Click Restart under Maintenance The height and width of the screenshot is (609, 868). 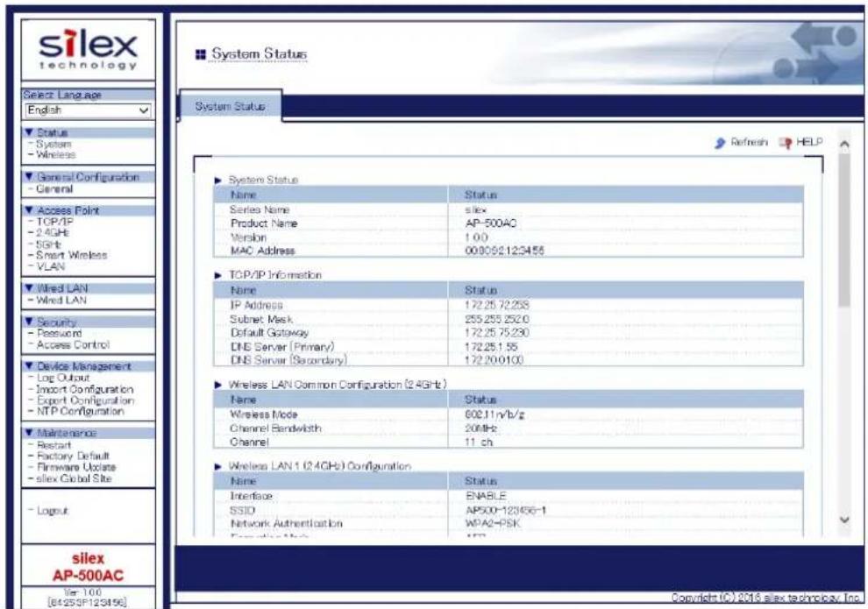[53, 445]
